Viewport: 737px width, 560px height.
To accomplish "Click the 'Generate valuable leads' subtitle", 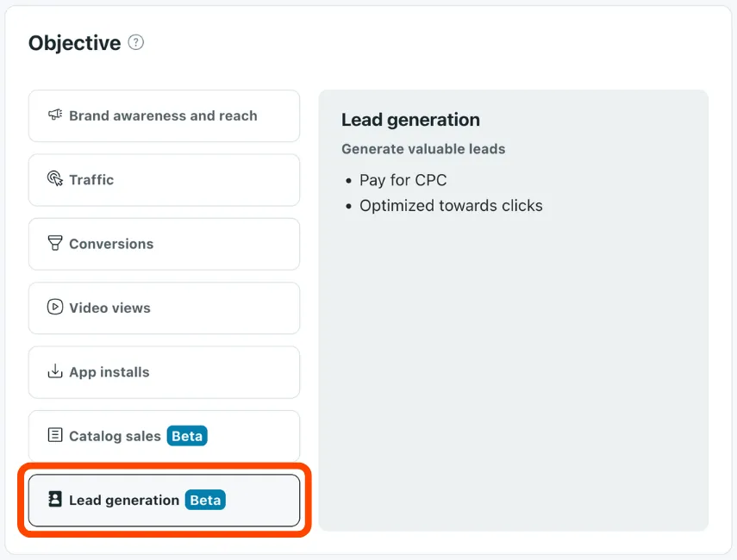I will pos(423,149).
